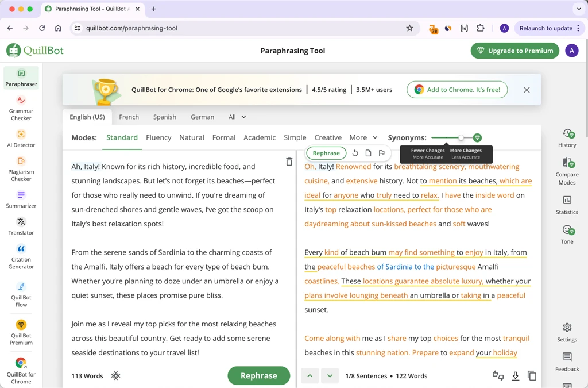Switch to the French language tab
This screenshot has height=388, width=588.
(x=129, y=117)
